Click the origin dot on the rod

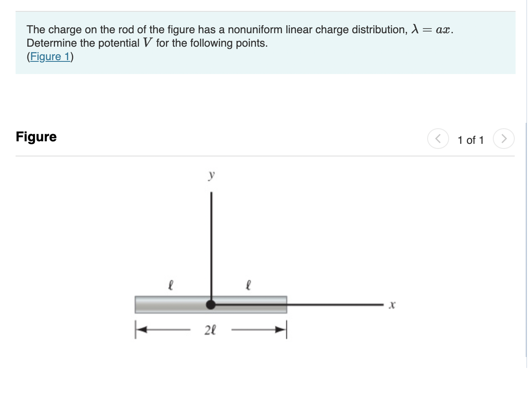(x=211, y=304)
